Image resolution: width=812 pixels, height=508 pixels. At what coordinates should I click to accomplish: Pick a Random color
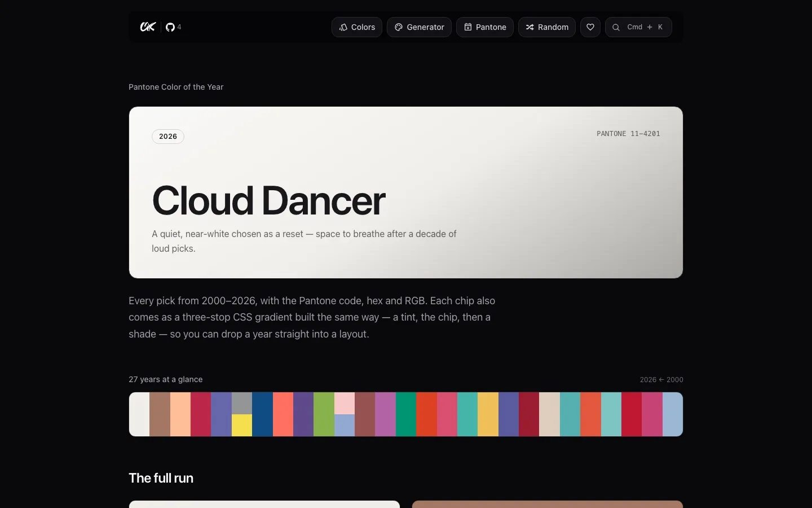pos(547,27)
